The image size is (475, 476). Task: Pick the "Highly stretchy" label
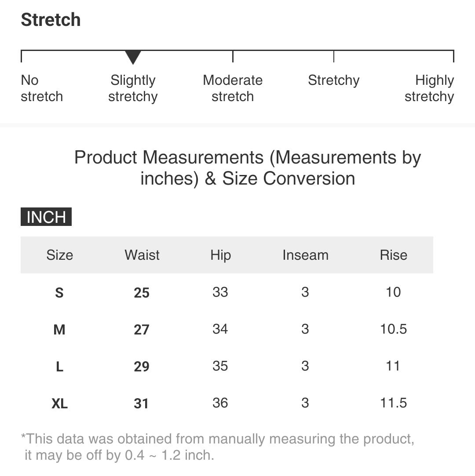429,88
